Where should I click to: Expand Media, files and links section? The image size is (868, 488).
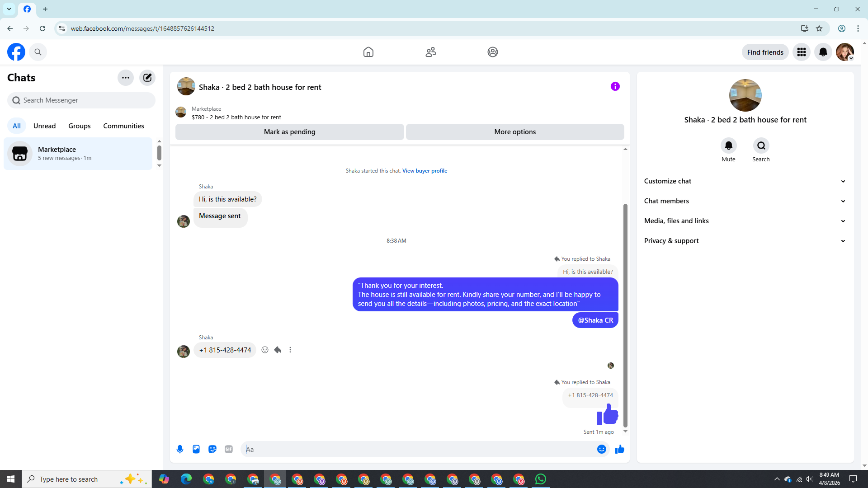745,221
